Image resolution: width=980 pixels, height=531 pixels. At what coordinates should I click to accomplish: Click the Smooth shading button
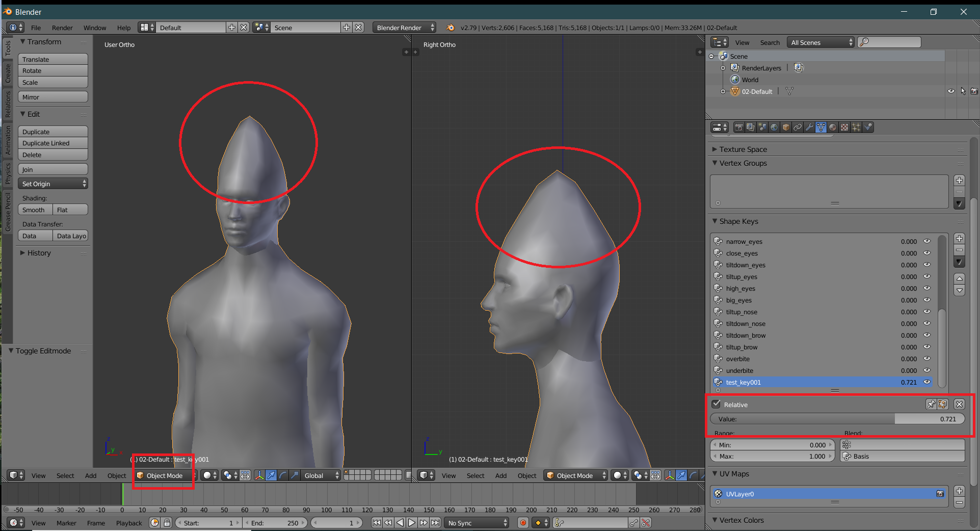pyautogui.click(x=35, y=210)
